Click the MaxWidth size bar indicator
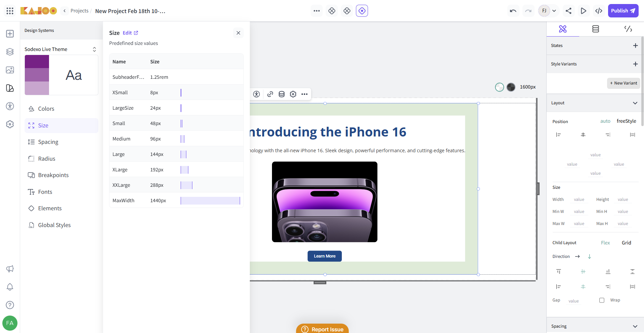This screenshot has height=333, width=644. [210, 201]
